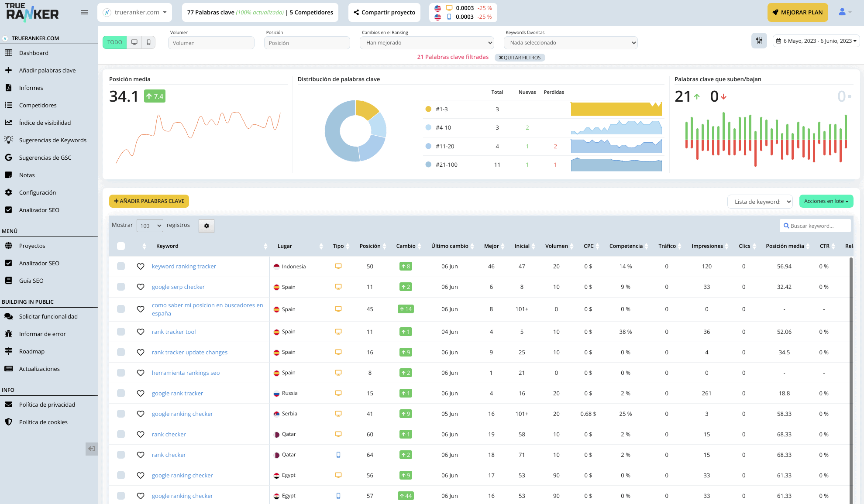Click the table settings gear icon
Image resolution: width=864 pixels, height=504 pixels.
click(207, 226)
